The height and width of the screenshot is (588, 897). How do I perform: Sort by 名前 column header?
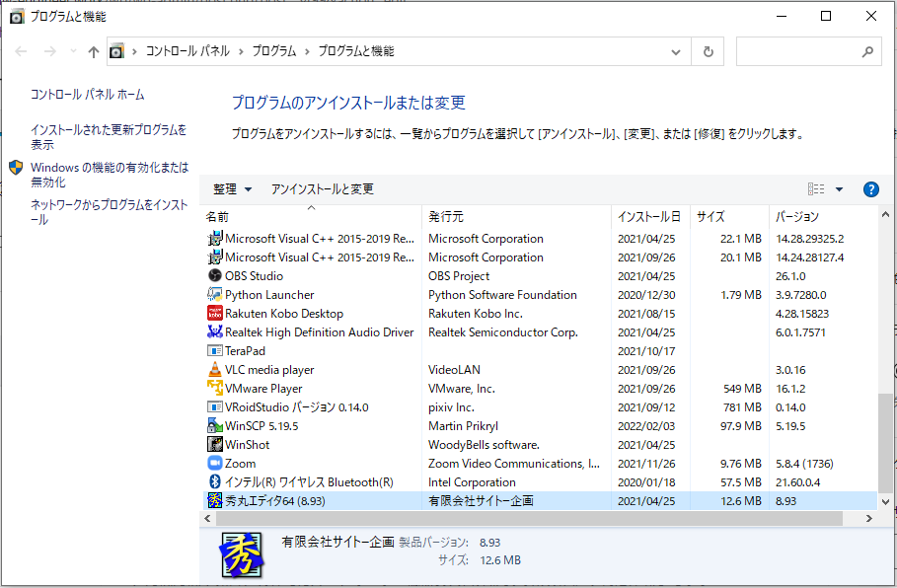(311, 217)
